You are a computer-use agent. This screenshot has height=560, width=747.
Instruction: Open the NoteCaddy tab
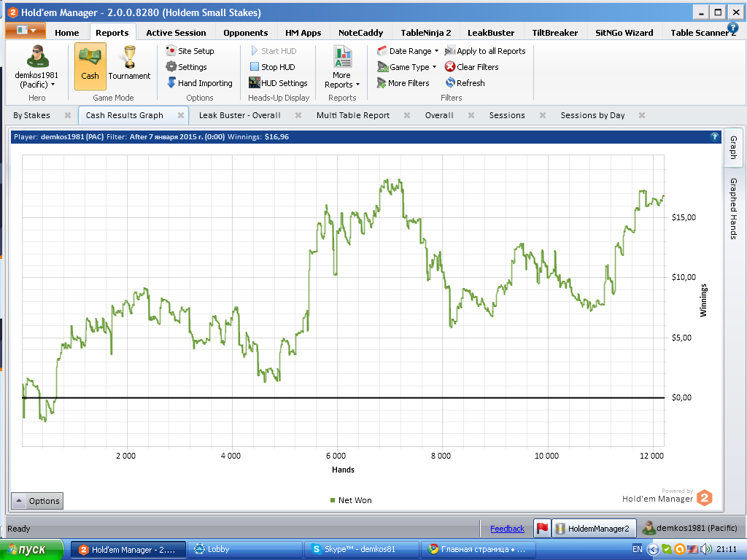(360, 32)
